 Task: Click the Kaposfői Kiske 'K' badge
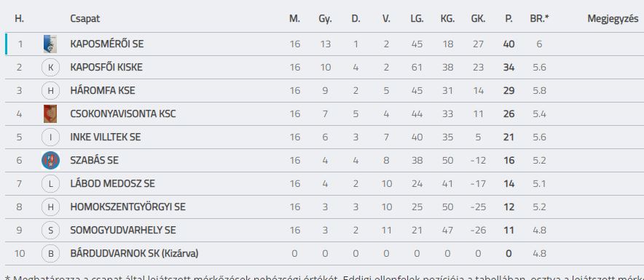(x=50, y=67)
